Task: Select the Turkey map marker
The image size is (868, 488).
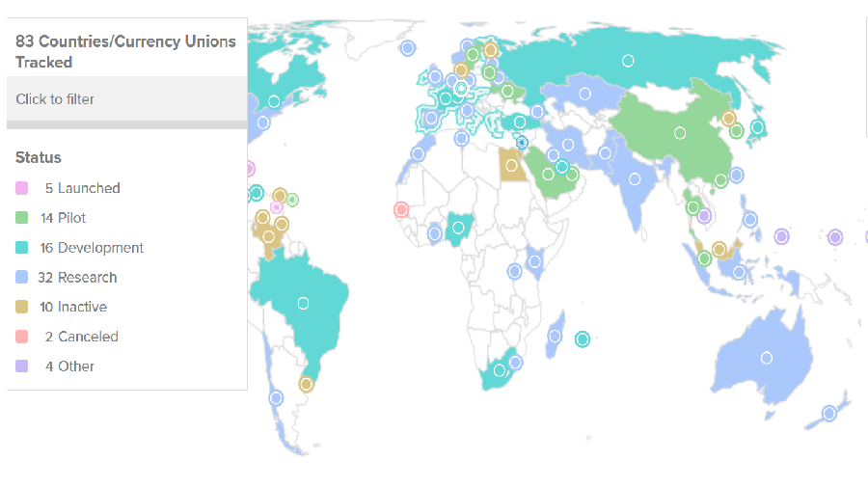Action: (520, 122)
